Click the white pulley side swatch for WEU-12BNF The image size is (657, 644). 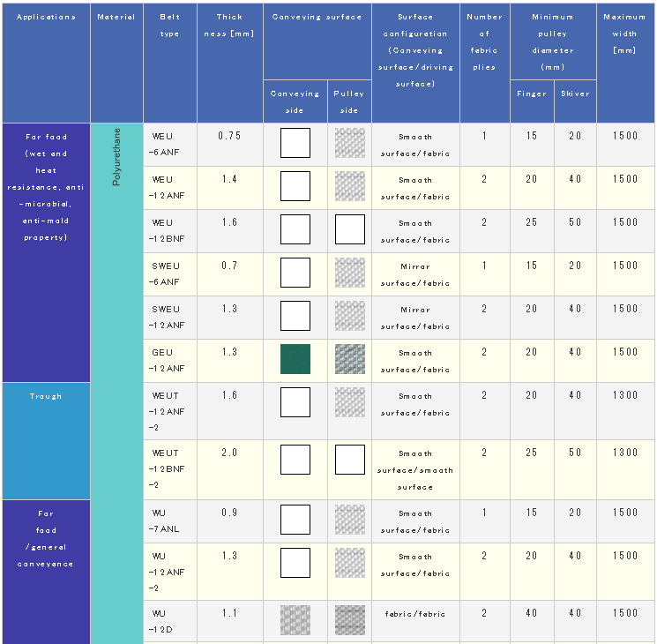pyautogui.click(x=349, y=229)
